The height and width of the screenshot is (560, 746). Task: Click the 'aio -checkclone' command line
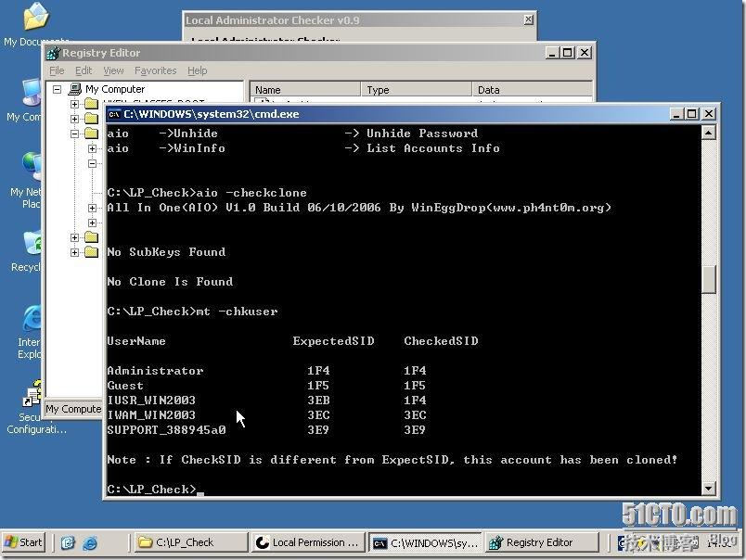coord(207,193)
